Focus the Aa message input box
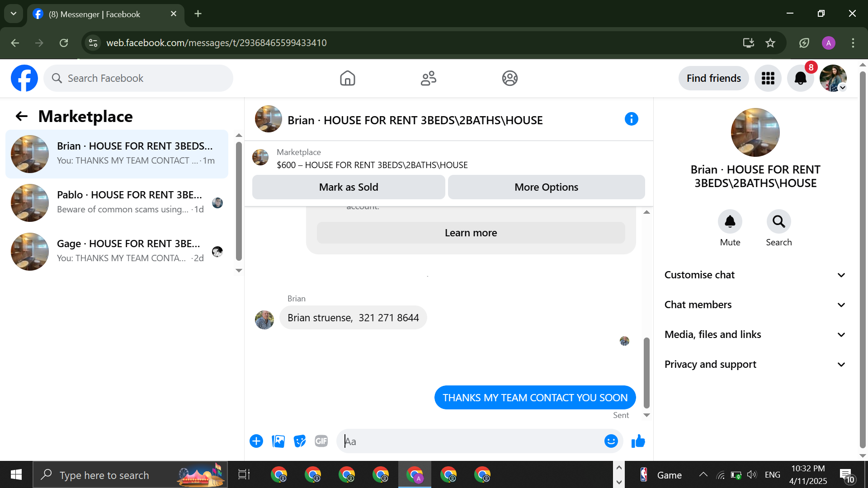 [x=470, y=441]
